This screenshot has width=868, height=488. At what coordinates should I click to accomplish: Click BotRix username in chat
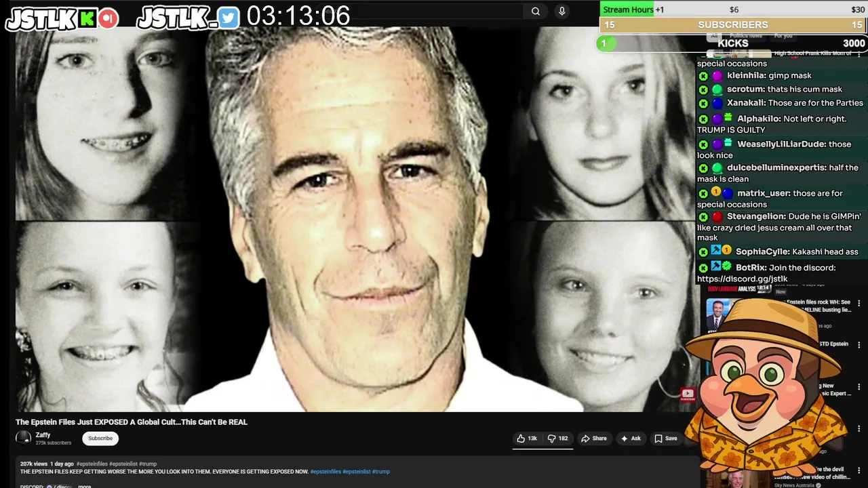click(751, 268)
